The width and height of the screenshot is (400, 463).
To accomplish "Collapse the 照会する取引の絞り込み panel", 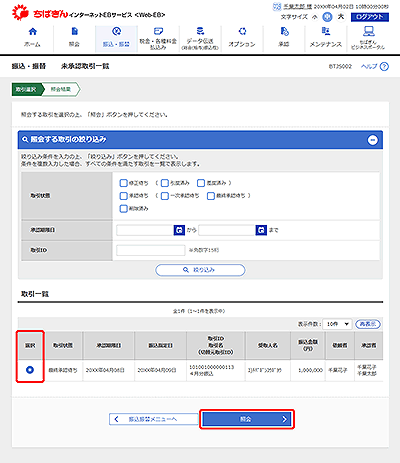I will (x=373, y=140).
